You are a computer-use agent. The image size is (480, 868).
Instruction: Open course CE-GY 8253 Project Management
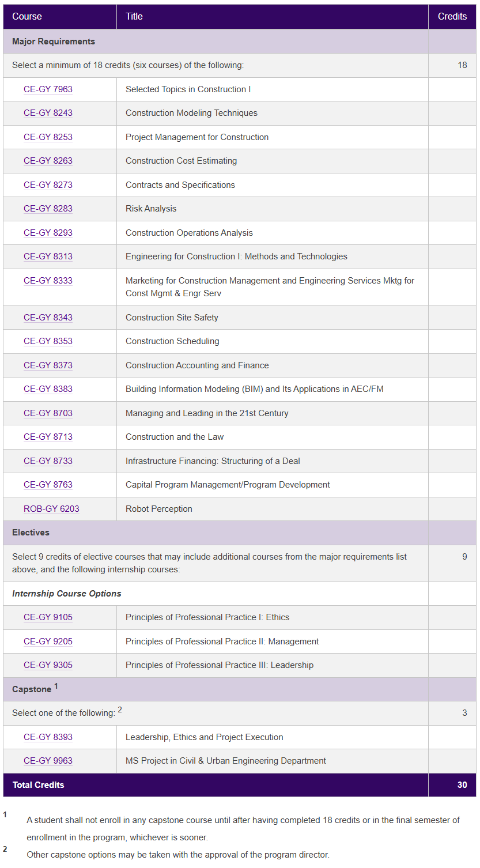tap(48, 137)
